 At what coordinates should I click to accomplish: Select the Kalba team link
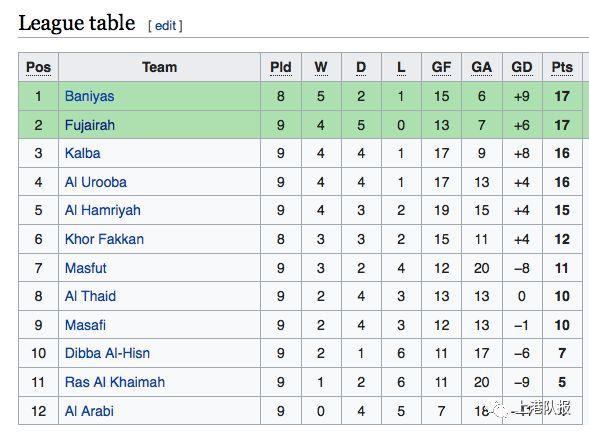coord(83,153)
